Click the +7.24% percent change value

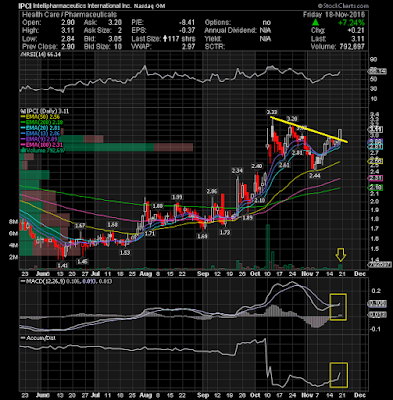coord(351,23)
